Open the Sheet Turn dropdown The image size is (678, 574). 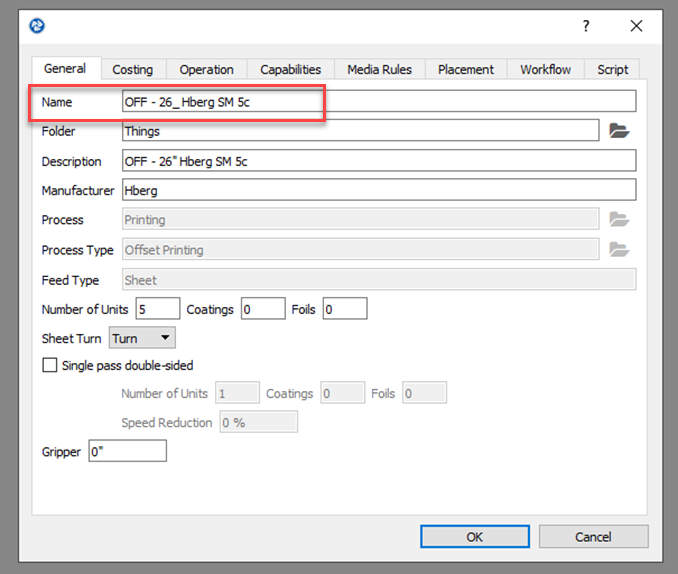tap(142, 338)
